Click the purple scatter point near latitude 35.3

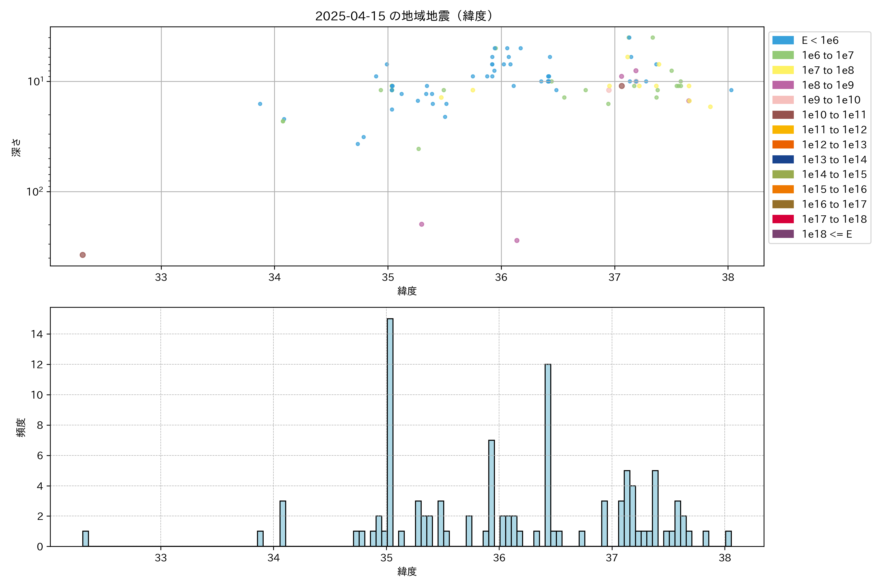pyautogui.click(x=421, y=224)
